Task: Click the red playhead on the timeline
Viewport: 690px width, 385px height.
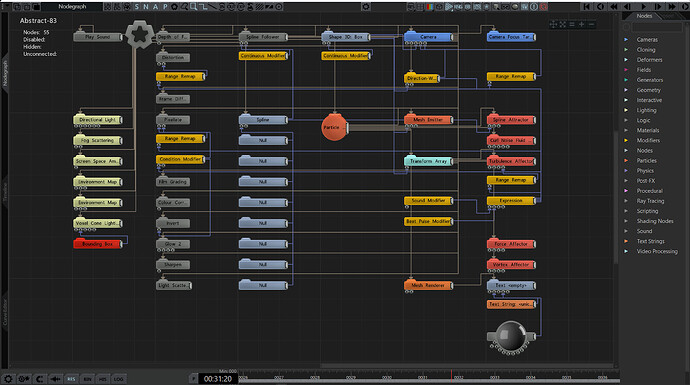Action: (x=451, y=376)
